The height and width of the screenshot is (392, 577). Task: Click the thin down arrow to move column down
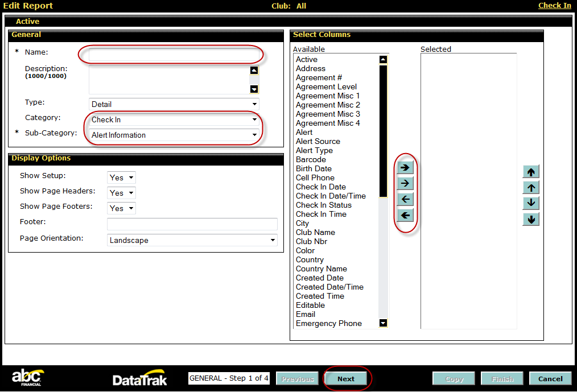pyautogui.click(x=530, y=203)
